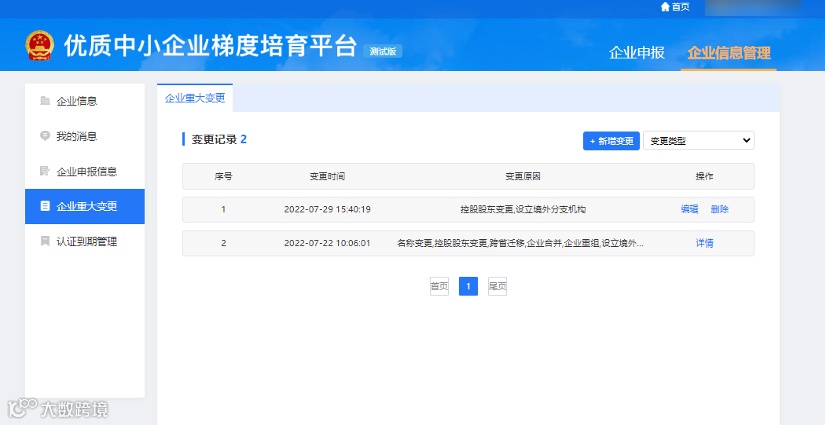825x425 pixels.
Task: Click the time 2022-07-29 15:40:19
Action: coord(327,209)
